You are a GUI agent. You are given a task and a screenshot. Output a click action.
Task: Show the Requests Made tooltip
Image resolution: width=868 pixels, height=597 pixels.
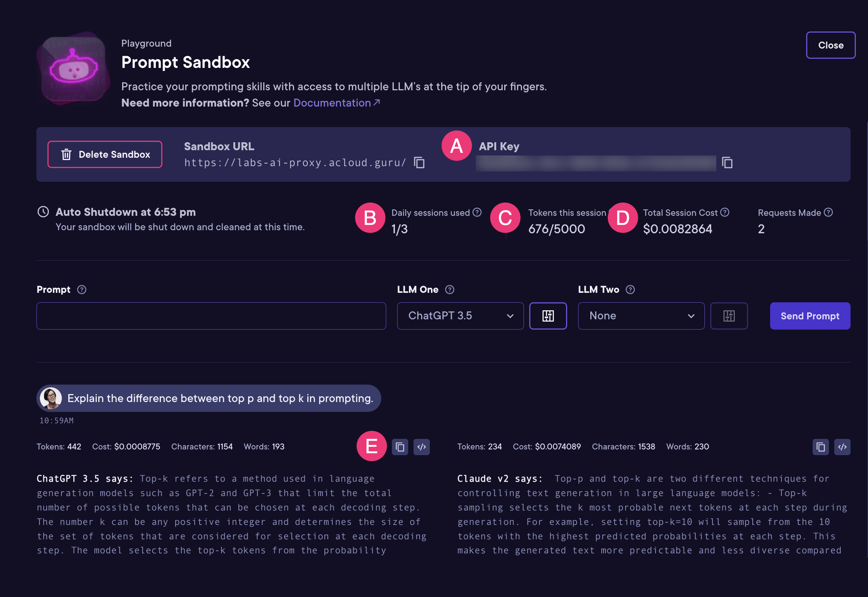click(x=829, y=212)
